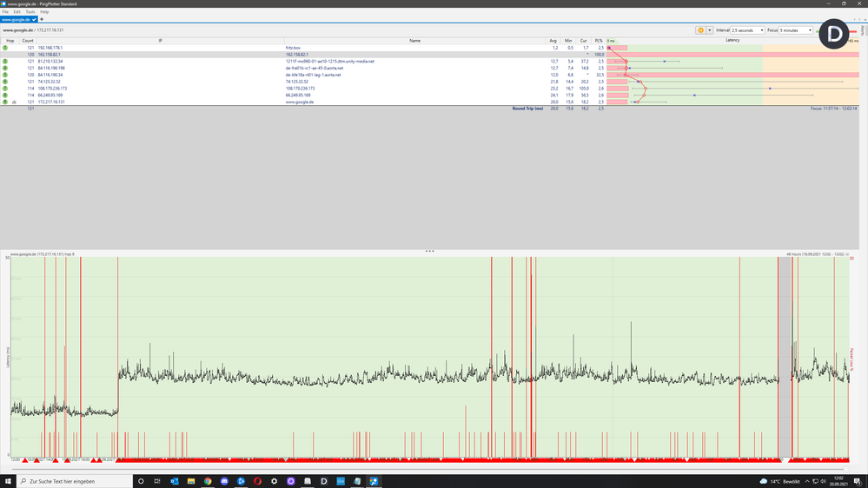
Task: Click the Latency graph column header
Action: [x=732, y=41]
